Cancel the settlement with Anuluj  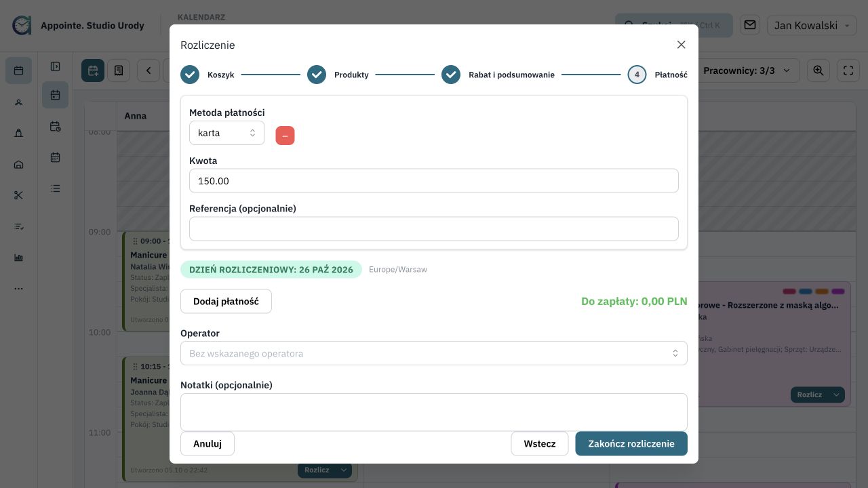(x=208, y=443)
